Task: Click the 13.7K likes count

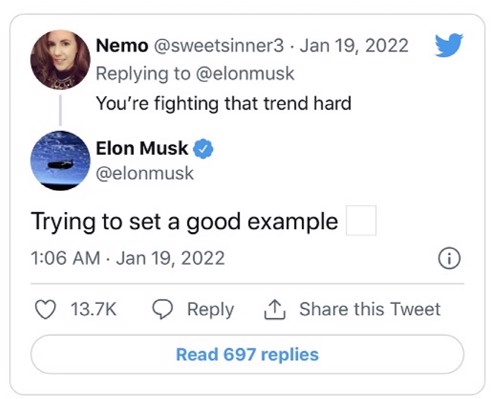Action: tap(93, 309)
